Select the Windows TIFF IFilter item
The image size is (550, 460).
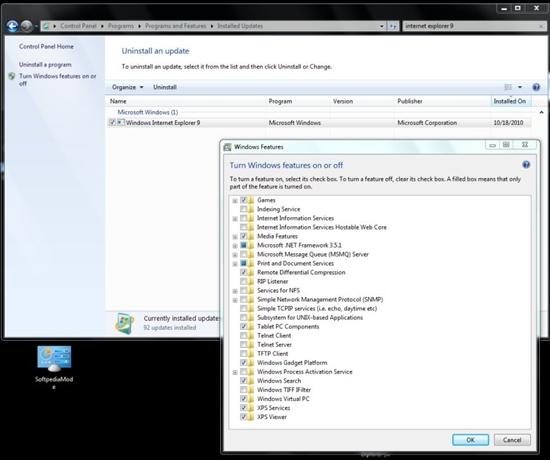284,390
